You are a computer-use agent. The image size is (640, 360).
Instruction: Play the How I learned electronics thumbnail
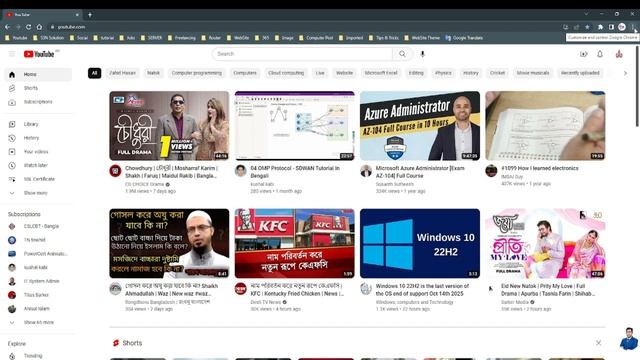coord(545,126)
